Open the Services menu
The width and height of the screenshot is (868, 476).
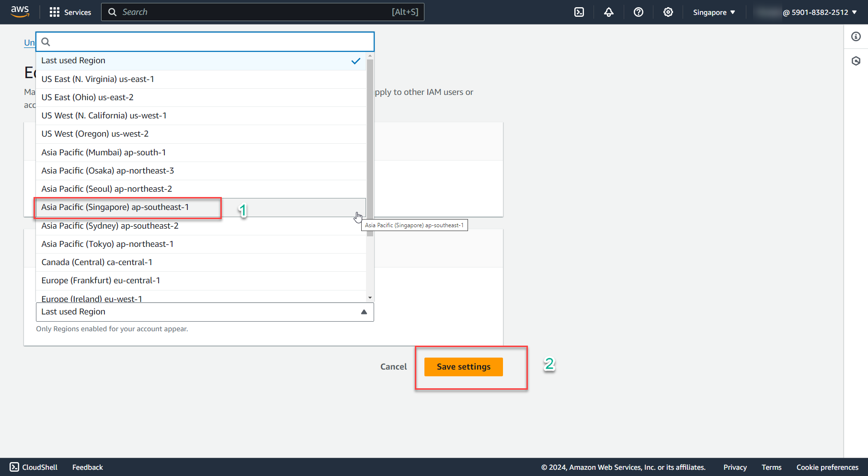click(x=70, y=12)
